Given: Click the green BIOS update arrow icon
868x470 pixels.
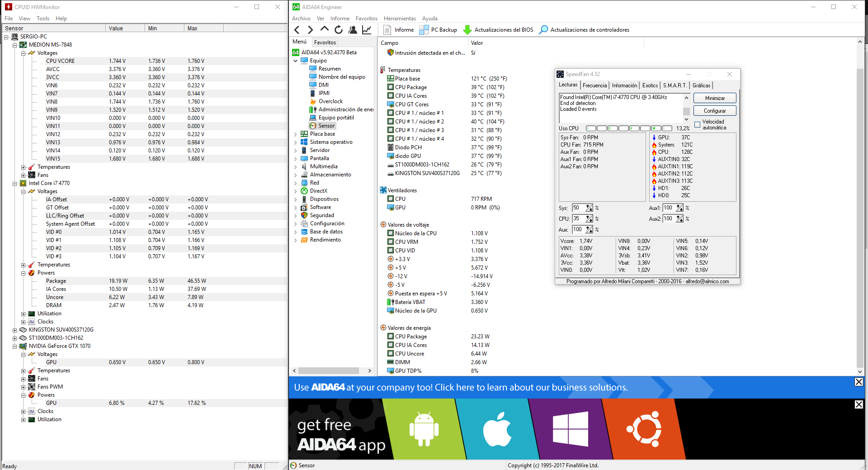Looking at the screenshot, I should point(467,30).
